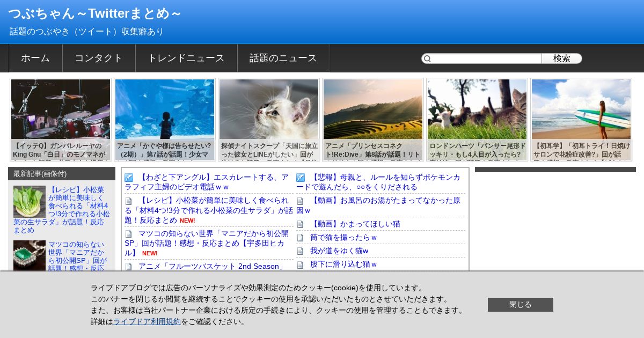This screenshot has height=338, width=644.
Task: Click blue pencil icon beside 悲報 article
Action: pyautogui.click(x=301, y=178)
